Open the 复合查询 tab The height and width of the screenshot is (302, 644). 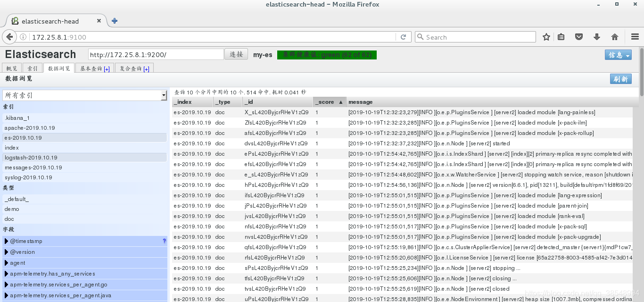[x=134, y=68]
